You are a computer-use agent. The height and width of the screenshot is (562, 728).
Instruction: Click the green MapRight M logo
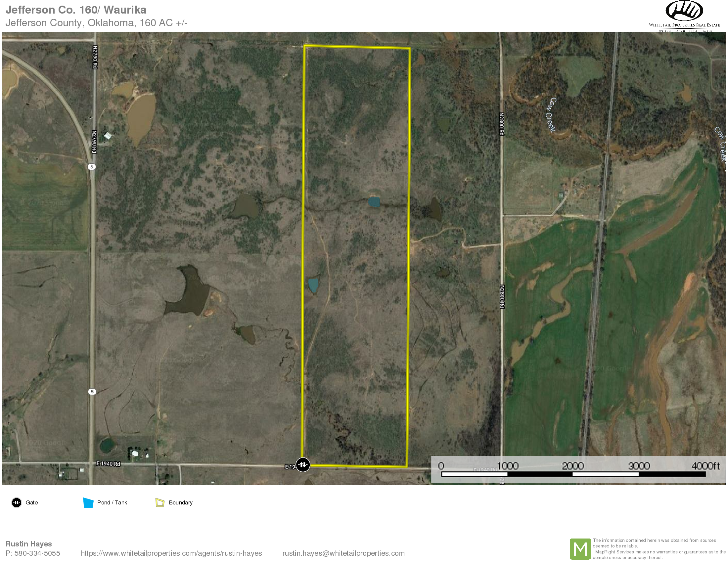click(580, 549)
